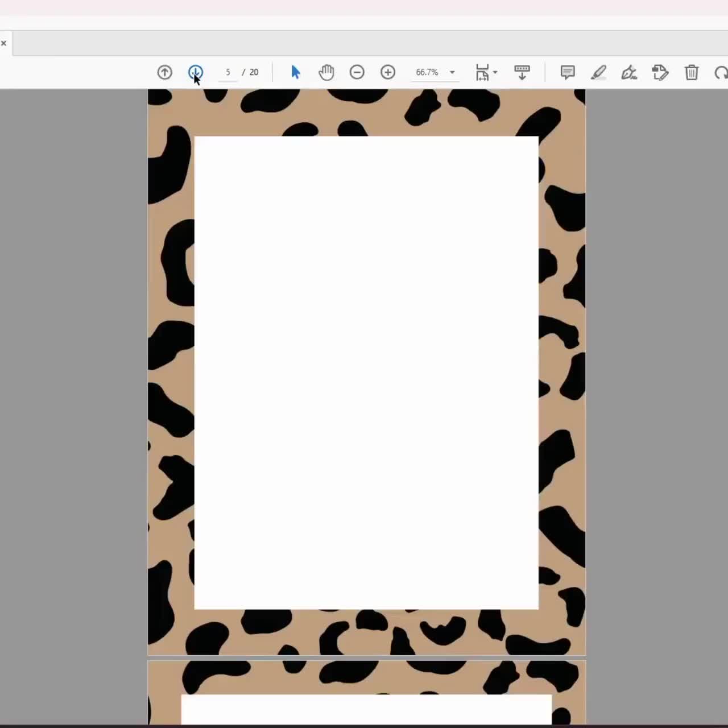The width and height of the screenshot is (728, 728).
Task: Go to the next page
Action: click(x=195, y=72)
